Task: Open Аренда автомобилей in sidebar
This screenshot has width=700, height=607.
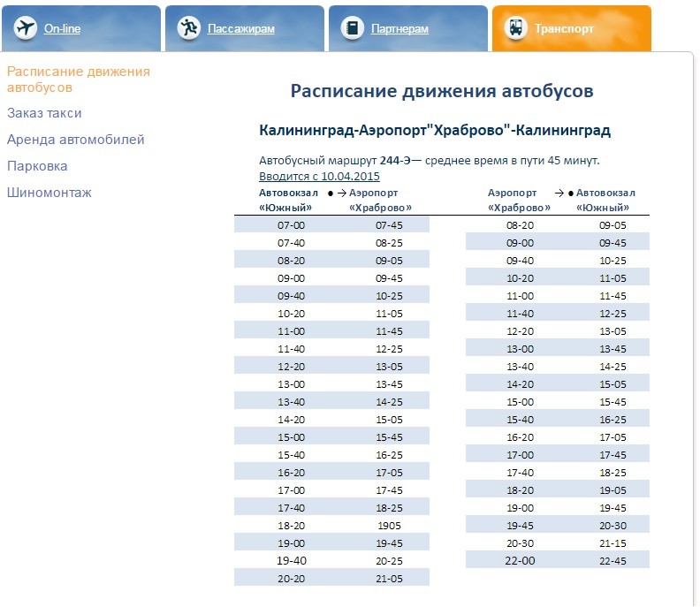Action: (75, 140)
